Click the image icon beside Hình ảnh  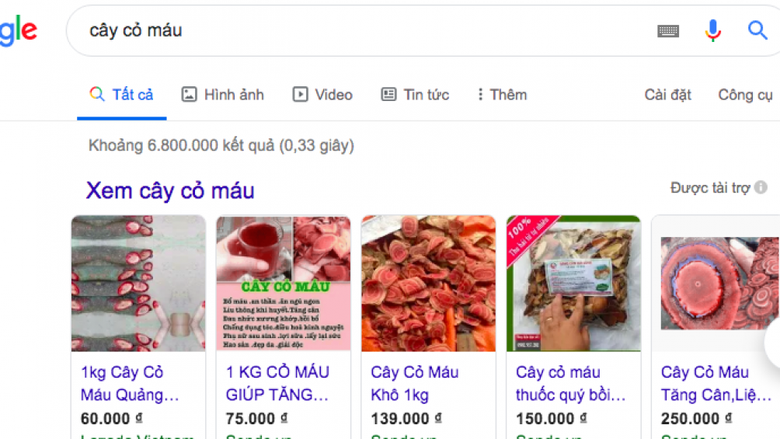point(189,94)
